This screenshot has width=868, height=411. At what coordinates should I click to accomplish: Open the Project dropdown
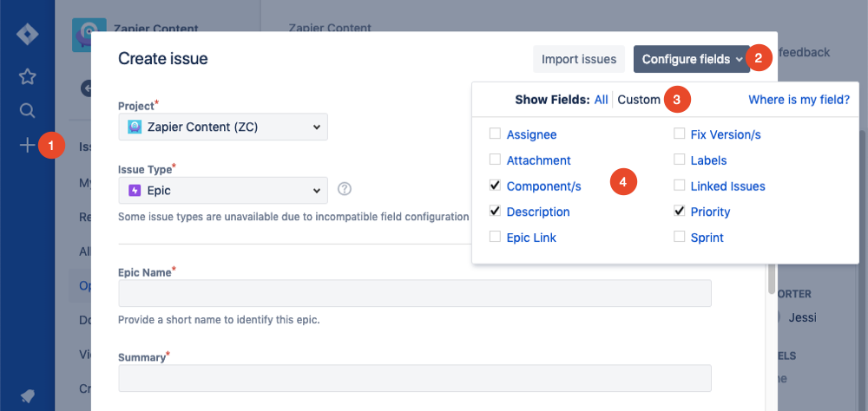[x=223, y=127]
